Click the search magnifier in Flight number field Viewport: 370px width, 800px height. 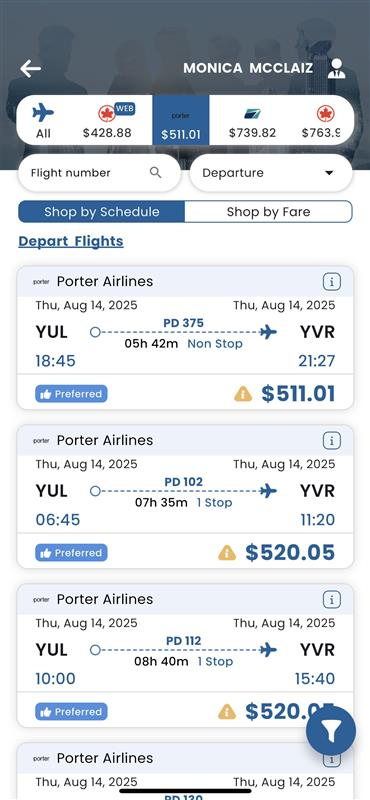click(x=156, y=172)
